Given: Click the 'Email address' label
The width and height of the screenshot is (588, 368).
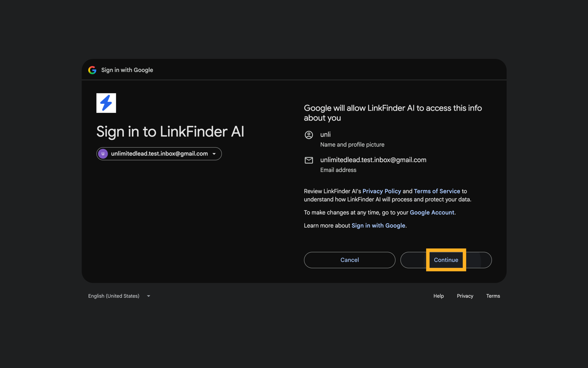Looking at the screenshot, I should [338, 170].
